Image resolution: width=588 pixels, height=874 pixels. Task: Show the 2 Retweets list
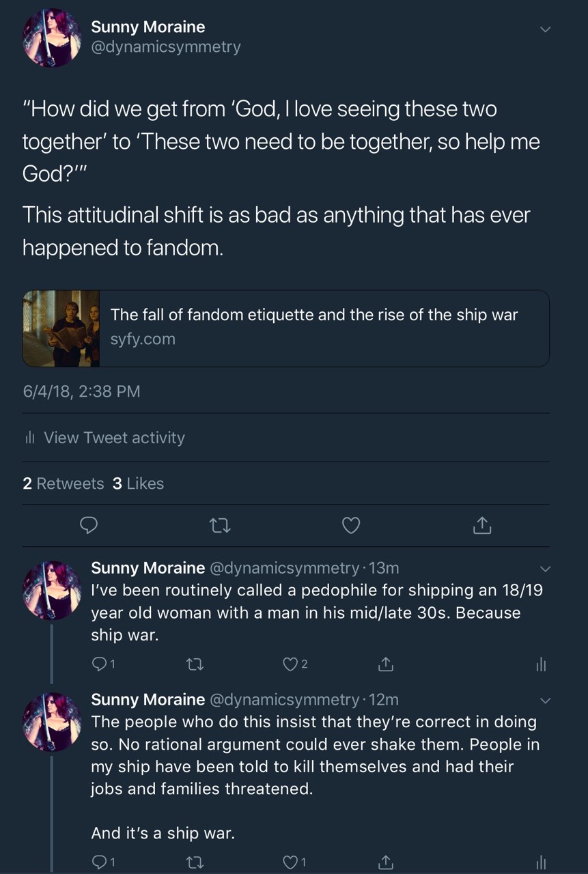point(63,483)
